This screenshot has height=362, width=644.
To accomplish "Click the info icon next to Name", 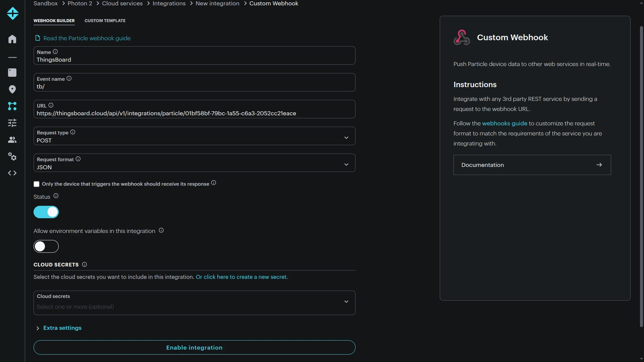I will point(55,52).
